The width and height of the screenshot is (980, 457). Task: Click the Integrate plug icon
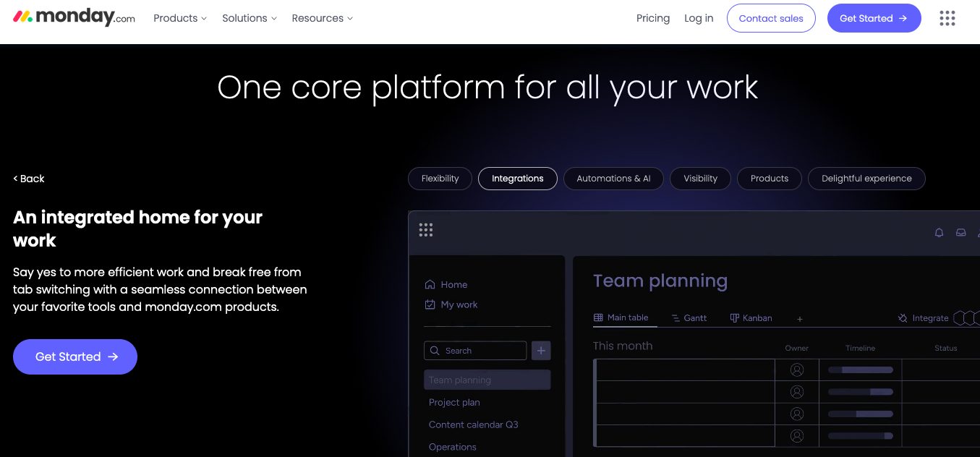coord(903,318)
